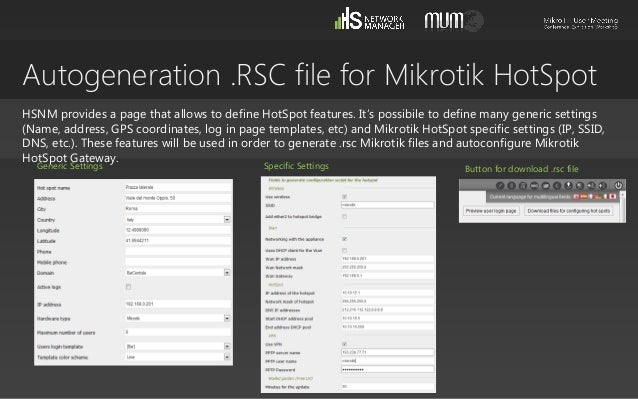Toggle the Use VPN checkbox
The image size is (638, 399).
344,344
